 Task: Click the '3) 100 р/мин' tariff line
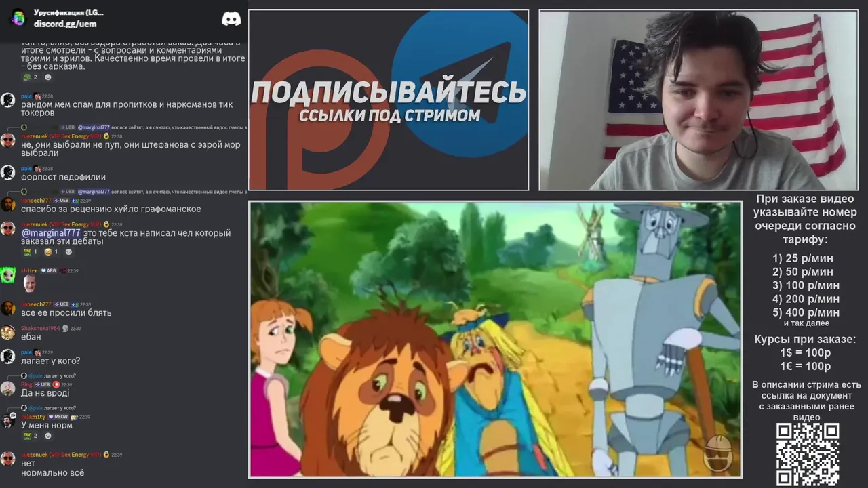coord(806,285)
